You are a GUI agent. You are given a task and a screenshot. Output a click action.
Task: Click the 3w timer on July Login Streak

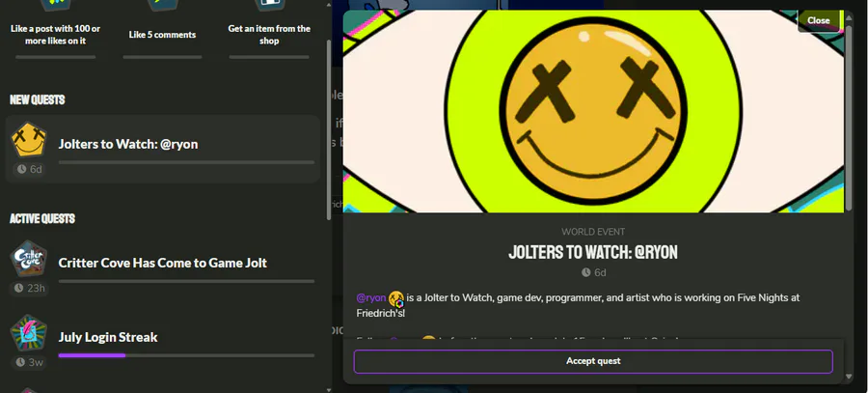(29, 362)
